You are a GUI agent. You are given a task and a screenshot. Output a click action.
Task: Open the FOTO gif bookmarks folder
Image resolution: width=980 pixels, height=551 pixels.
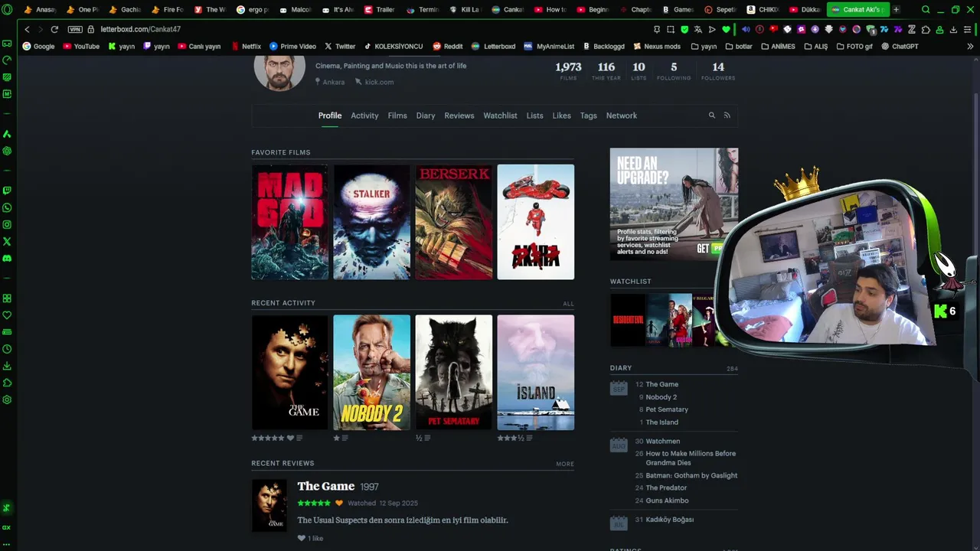pos(854,46)
